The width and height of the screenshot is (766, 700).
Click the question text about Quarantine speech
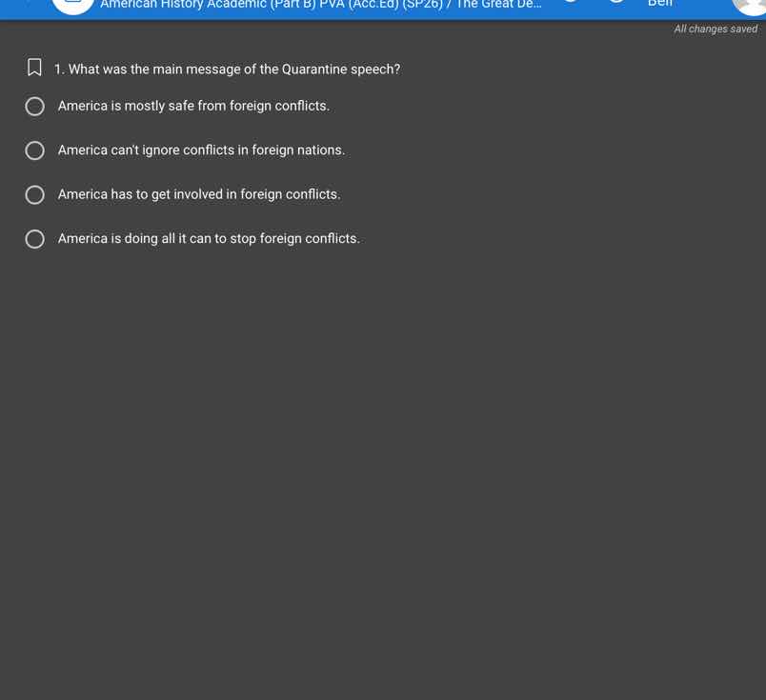[233, 70]
